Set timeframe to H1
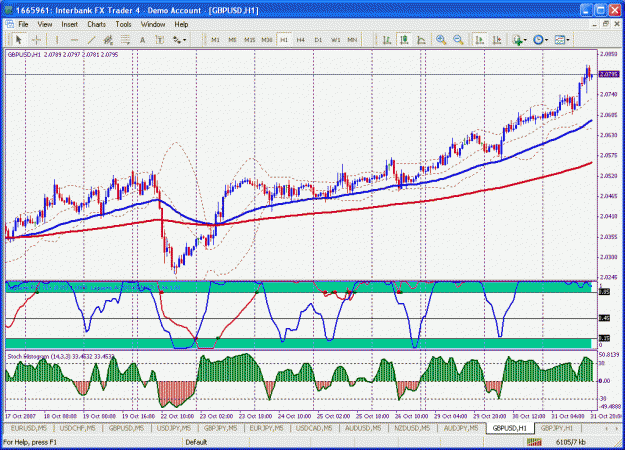625x450 pixels. (x=284, y=40)
